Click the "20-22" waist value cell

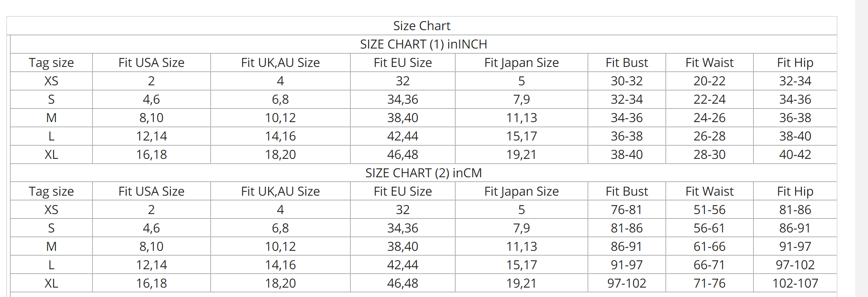[x=709, y=81]
